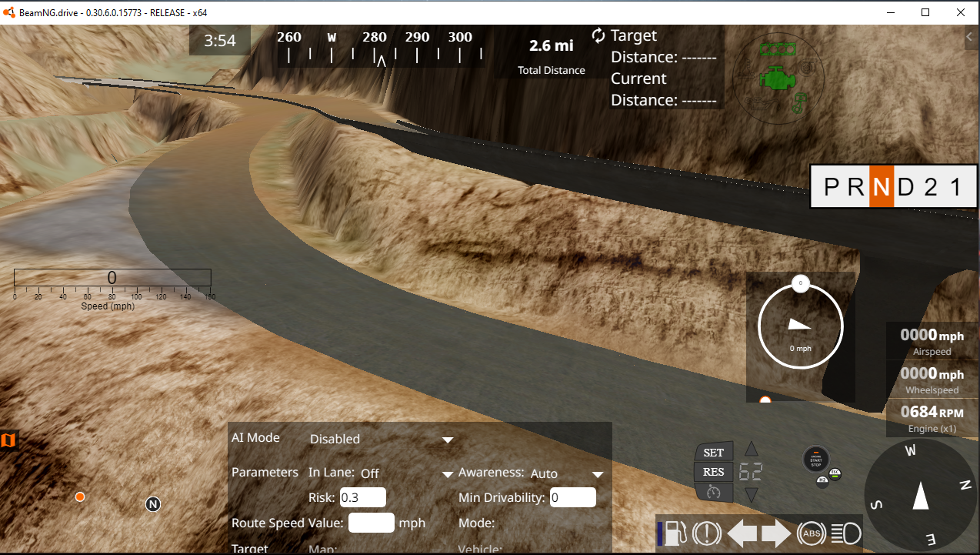Click the circular speed gauge dial
The image size is (980, 555).
[801, 327]
